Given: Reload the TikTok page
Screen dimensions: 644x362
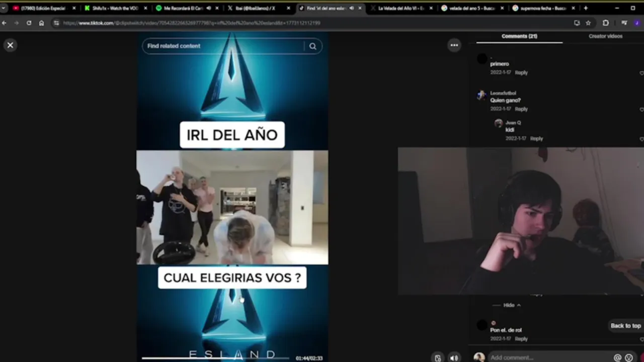Looking at the screenshot, I should click(x=29, y=23).
